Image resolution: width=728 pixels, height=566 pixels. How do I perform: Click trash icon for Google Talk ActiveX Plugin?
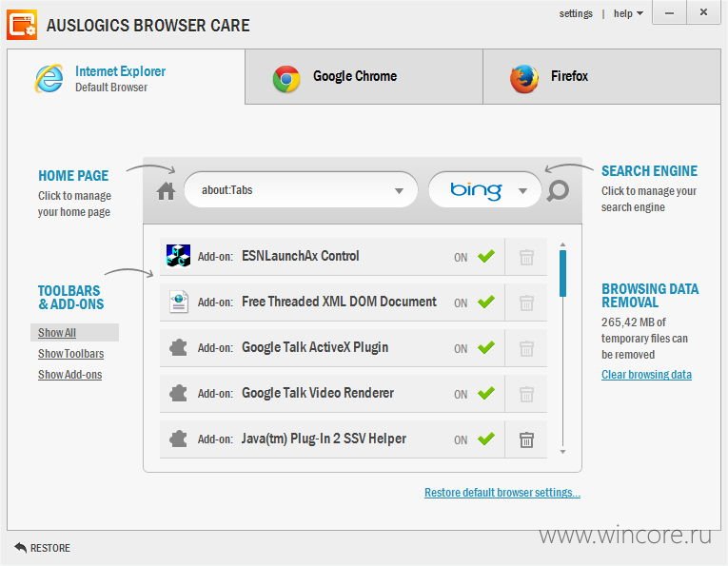526,348
